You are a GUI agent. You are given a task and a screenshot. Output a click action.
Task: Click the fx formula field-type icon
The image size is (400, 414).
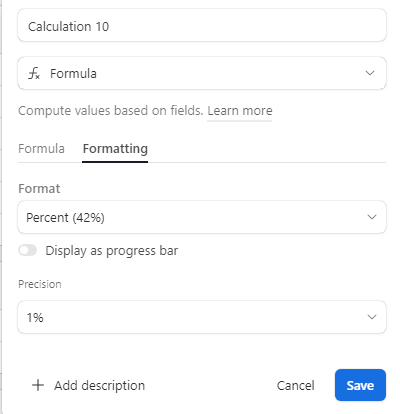[34, 73]
